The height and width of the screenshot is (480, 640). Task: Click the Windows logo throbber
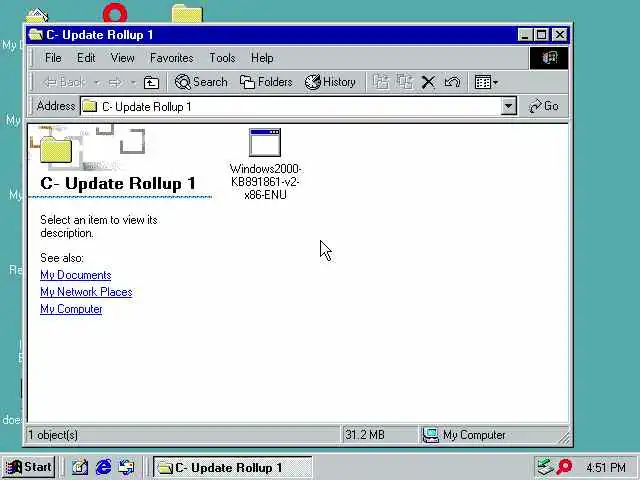[549, 58]
